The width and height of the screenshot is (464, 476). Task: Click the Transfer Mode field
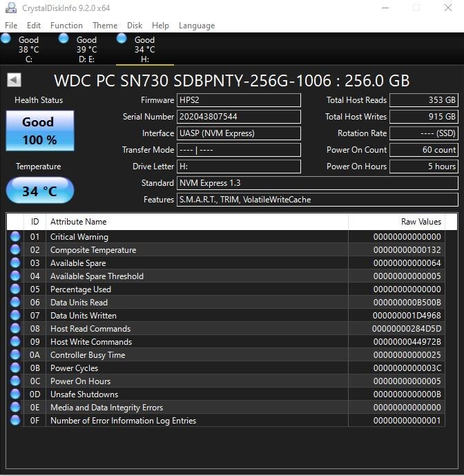tap(239, 150)
